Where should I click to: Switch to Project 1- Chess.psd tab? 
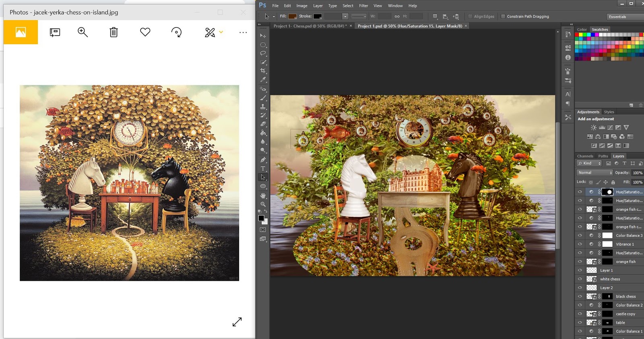(x=310, y=26)
